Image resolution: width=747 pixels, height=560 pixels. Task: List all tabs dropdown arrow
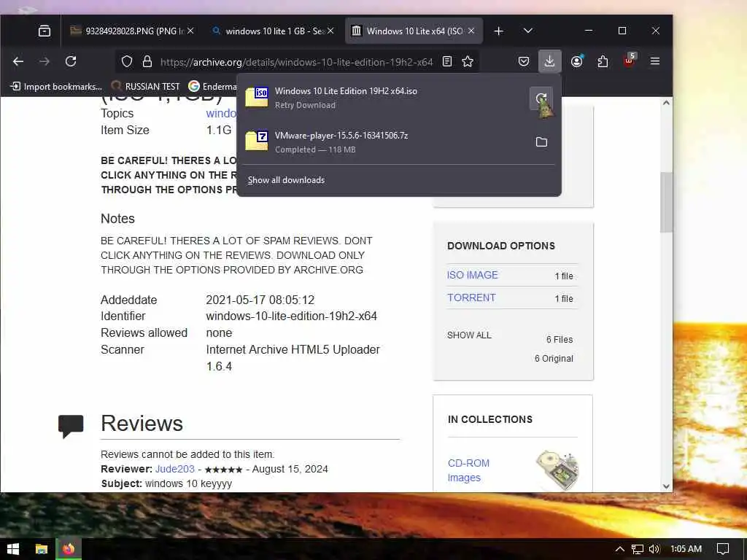(x=528, y=31)
